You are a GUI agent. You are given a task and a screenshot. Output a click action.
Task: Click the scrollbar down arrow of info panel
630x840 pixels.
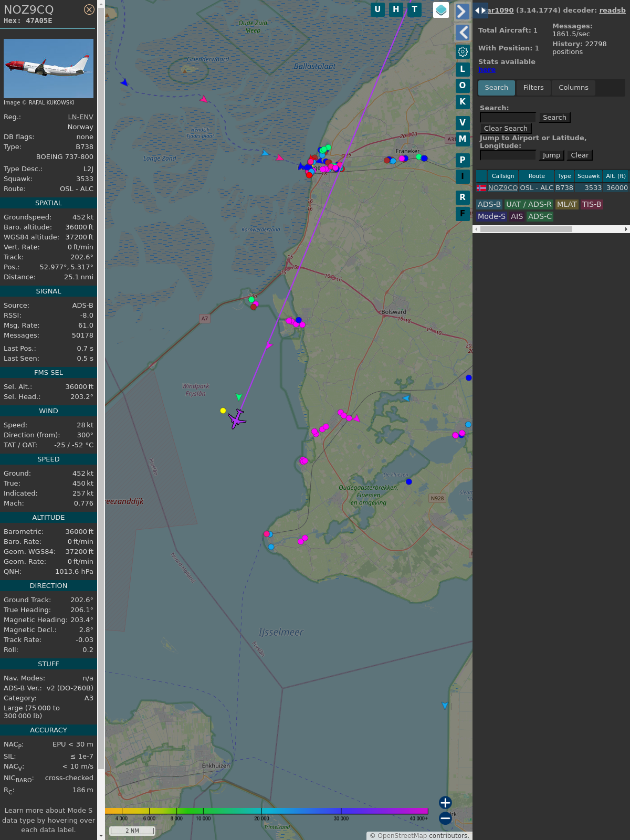101,836
